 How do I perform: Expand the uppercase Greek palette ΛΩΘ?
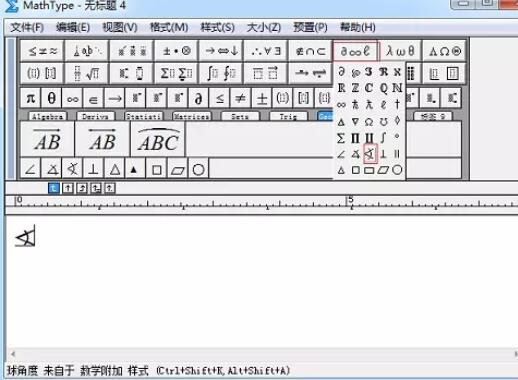pyautogui.click(x=444, y=51)
